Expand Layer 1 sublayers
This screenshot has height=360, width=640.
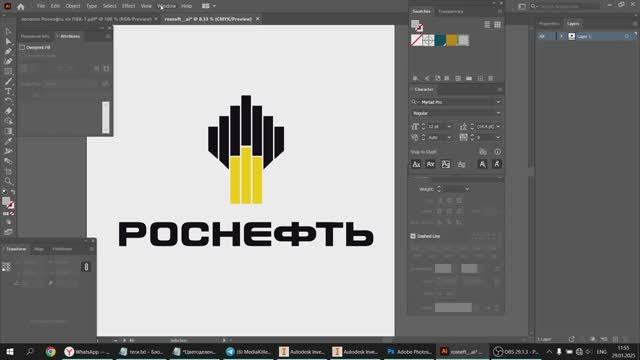click(561, 36)
